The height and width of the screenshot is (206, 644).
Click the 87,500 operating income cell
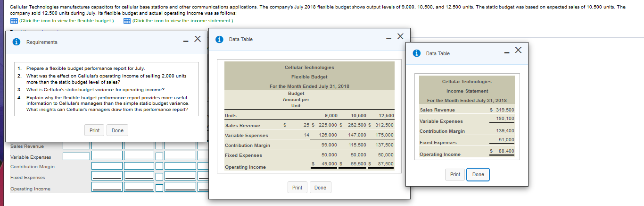point(386,163)
